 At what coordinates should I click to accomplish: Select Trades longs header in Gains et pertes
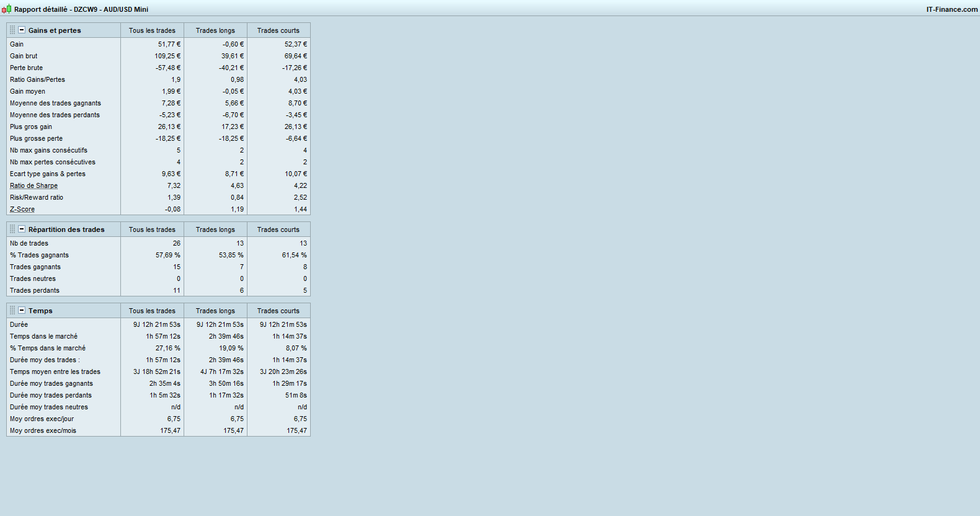(x=215, y=30)
